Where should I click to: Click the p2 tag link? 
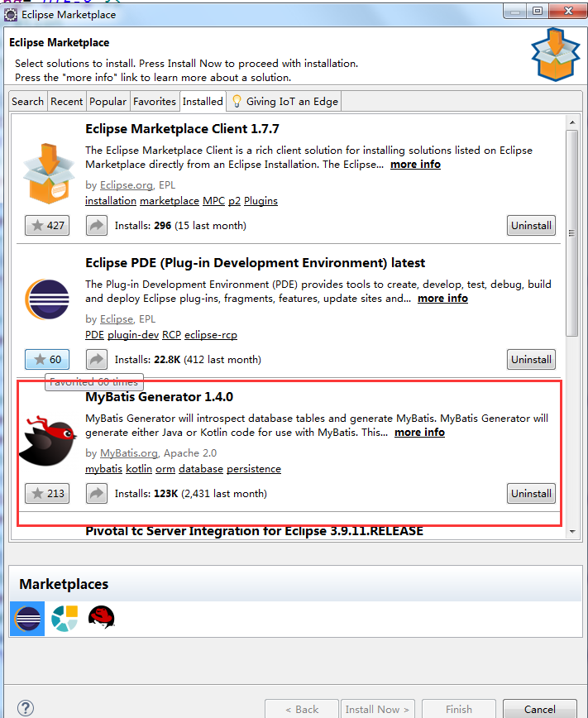point(235,200)
